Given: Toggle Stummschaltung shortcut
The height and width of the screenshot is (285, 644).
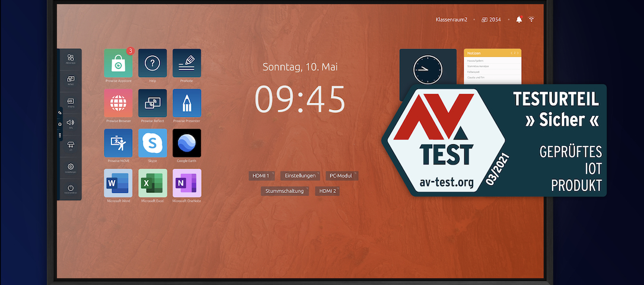Looking at the screenshot, I should pos(285,191).
